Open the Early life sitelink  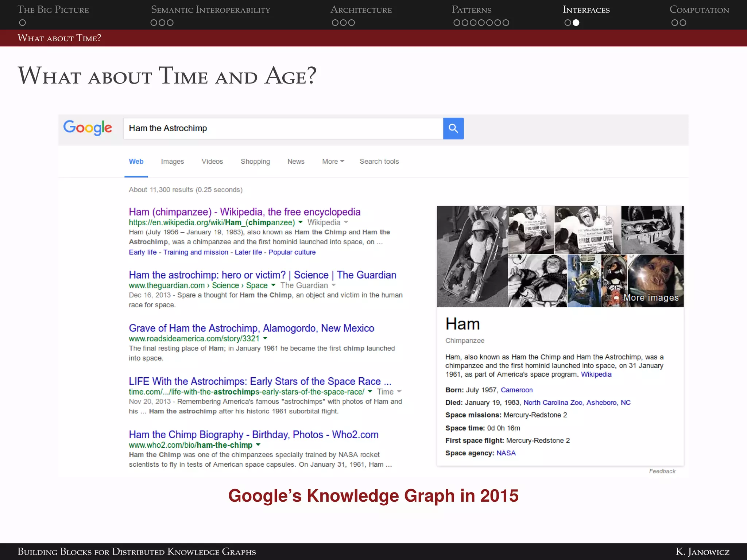coord(143,252)
